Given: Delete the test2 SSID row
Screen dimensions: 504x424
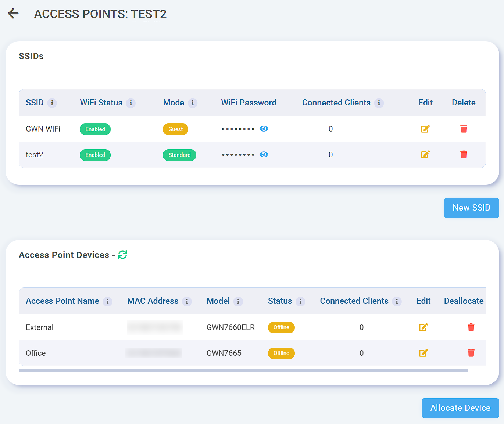Looking at the screenshot, I should pyautogui.click(x=464, y=155).
